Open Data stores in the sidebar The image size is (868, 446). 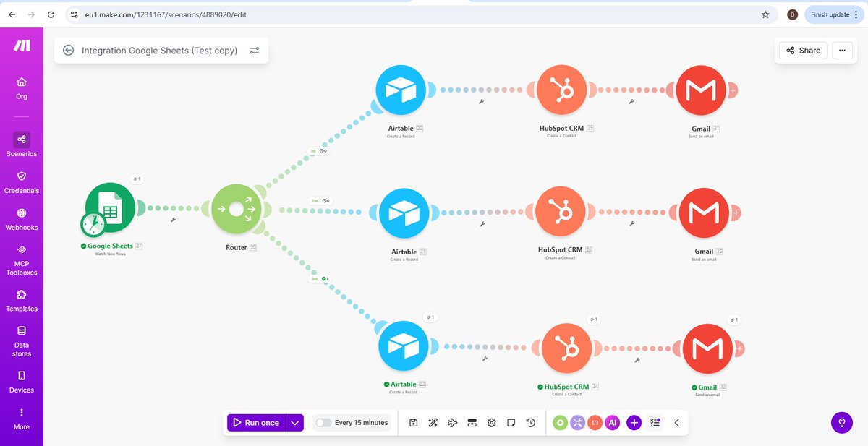[22, 341]
